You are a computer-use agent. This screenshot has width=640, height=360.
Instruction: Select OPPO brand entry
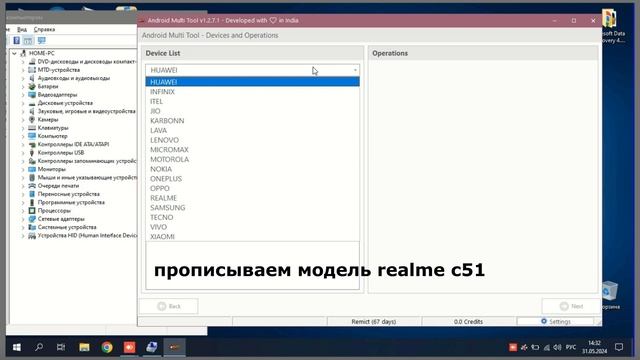[252, 188]
